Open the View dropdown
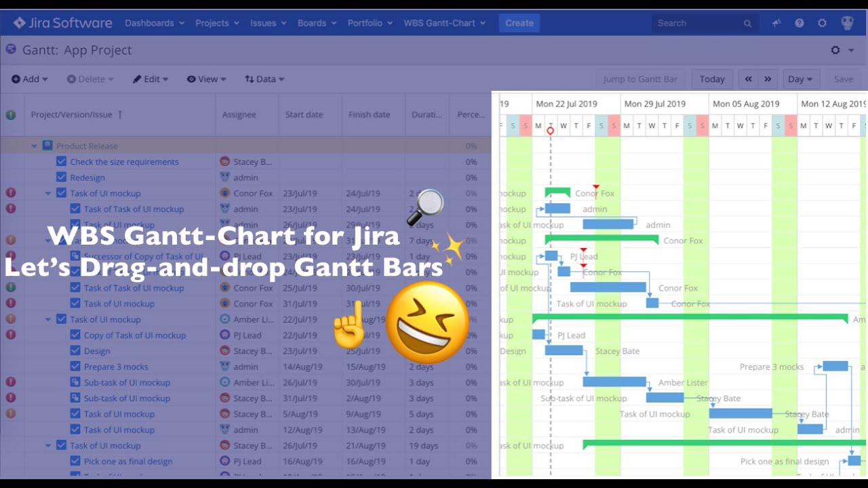Viewport: 868px width, 488px height. point(207,79)
